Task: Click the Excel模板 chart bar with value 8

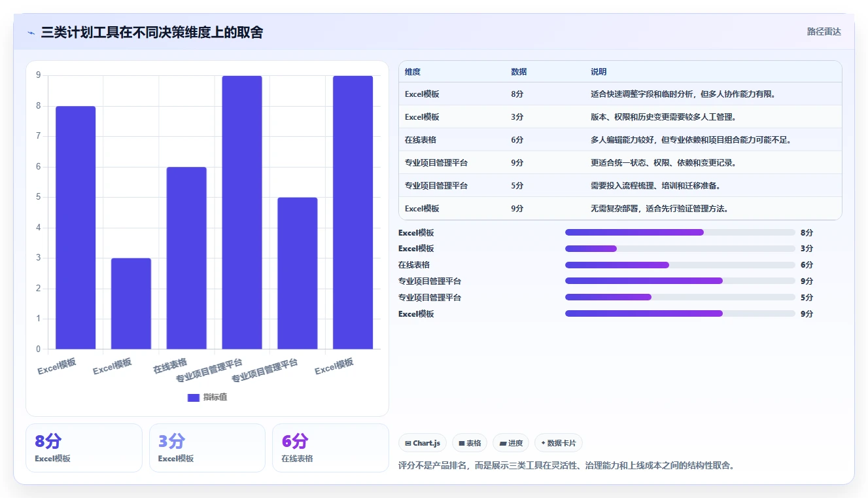Action: [76, 227]
